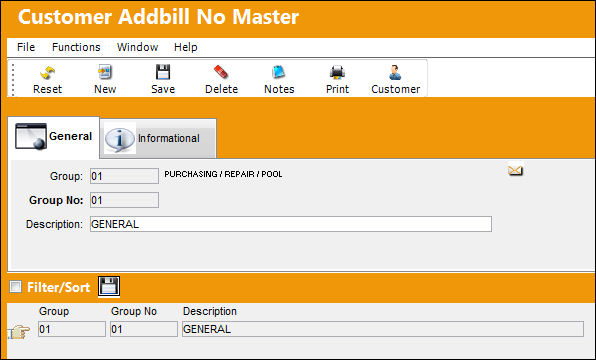Viewport: 596px width, 360px height.
Task: Click the Group No column header
Action: [134, 311]
